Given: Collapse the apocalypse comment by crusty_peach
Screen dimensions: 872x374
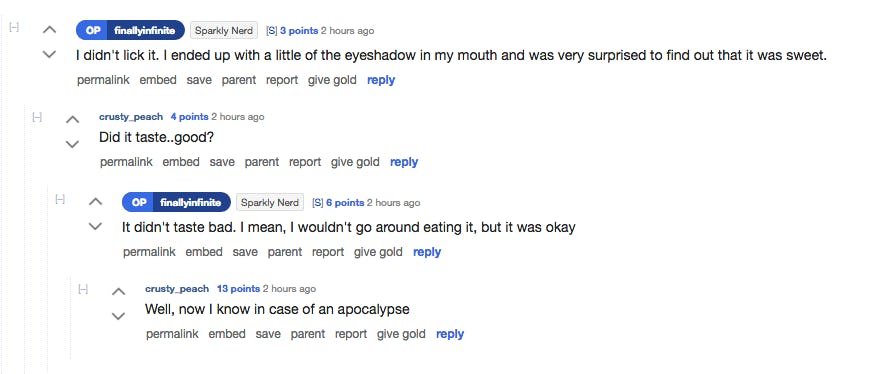Looking at the screenshot, I should click(83, 288).
